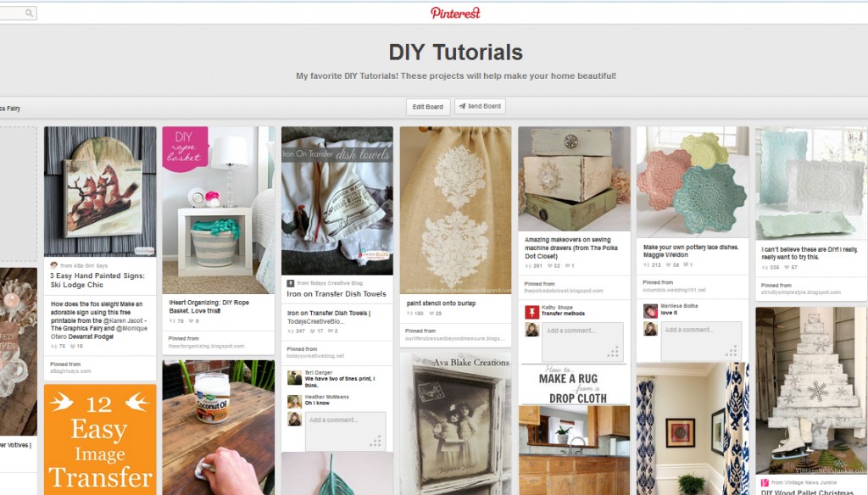Add a comment on the pottery lace dishes pin
This screenshot has height=495, width=868.
click(x=701, y=341)
